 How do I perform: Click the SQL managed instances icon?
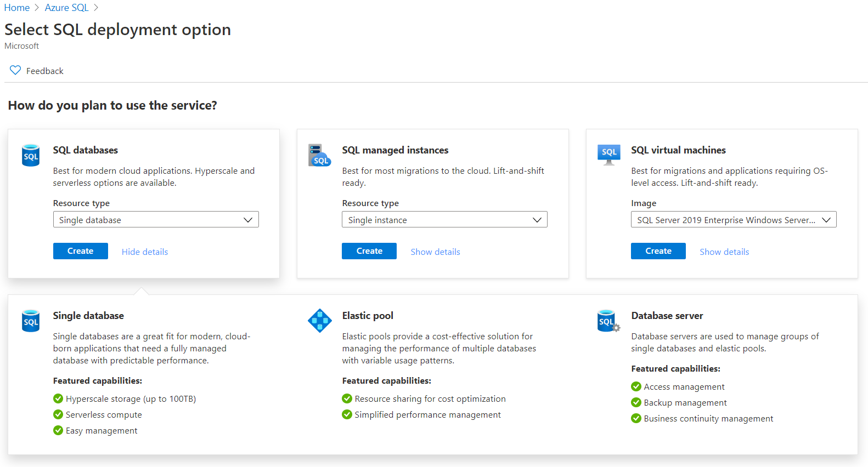tap(319, 155)
